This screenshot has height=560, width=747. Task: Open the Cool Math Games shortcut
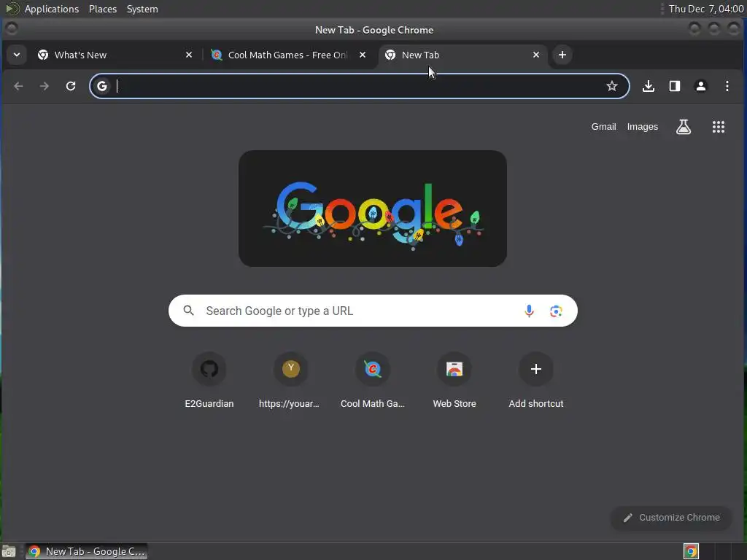(x=373, y=381)
